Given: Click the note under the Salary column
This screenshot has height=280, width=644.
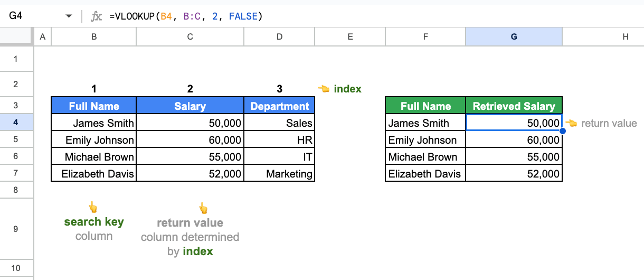Looking at the screenshot, I should pyautogui.click(x=190, y=237).
